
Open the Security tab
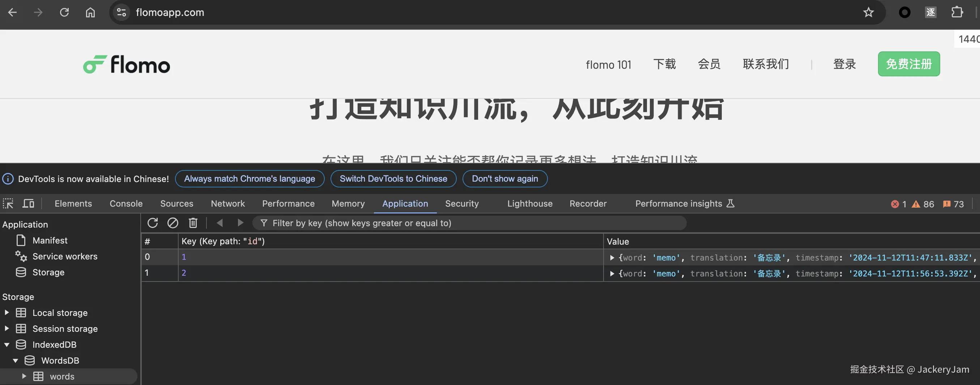click(462, 204)
